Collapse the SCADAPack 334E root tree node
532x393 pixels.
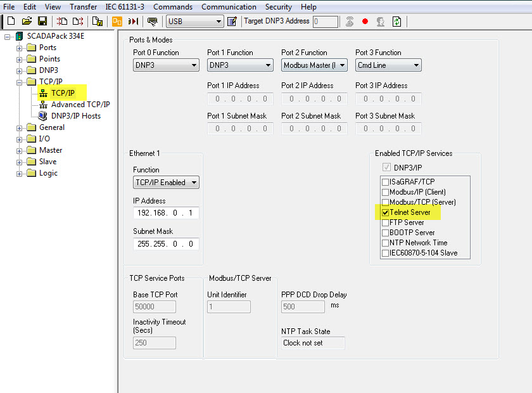tap(7, 36)
